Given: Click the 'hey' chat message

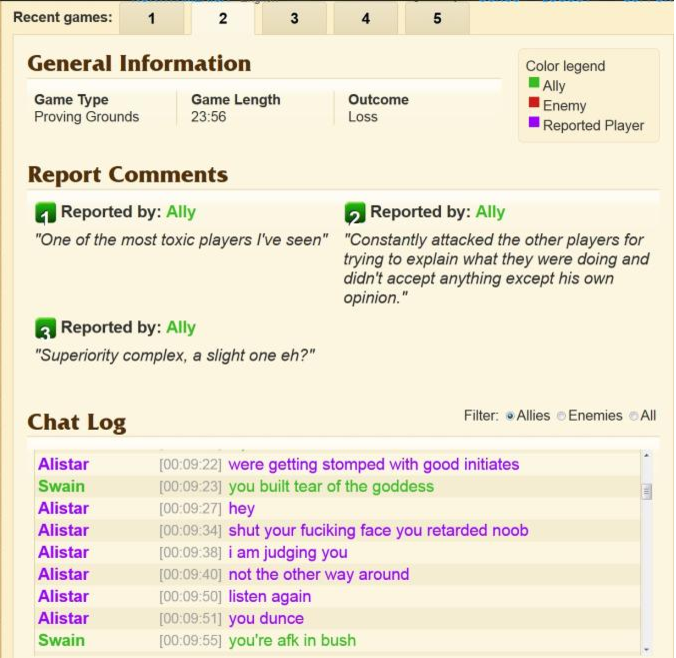Looking at the screenshot, I should (x=241, y=508).
